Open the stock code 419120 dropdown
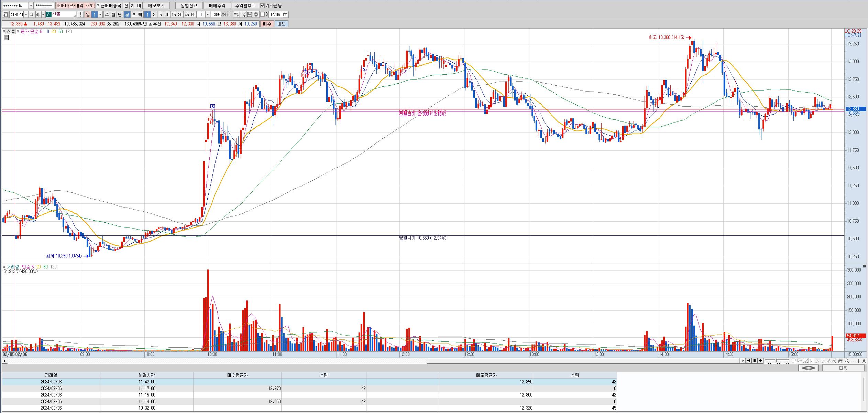This screenshot has height=413, width=868. (x=26, y=14)
